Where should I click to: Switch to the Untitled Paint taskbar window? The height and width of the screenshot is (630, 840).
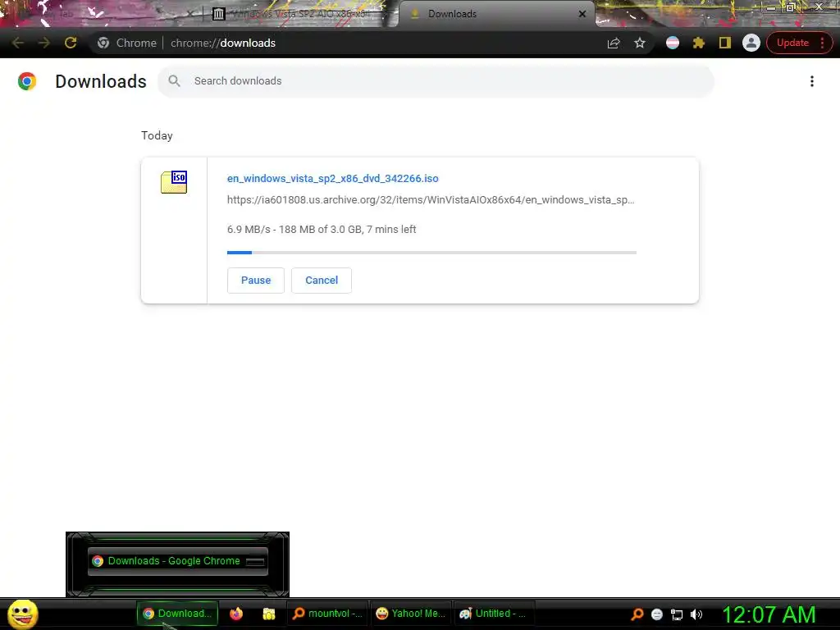(x=494, y=614)
